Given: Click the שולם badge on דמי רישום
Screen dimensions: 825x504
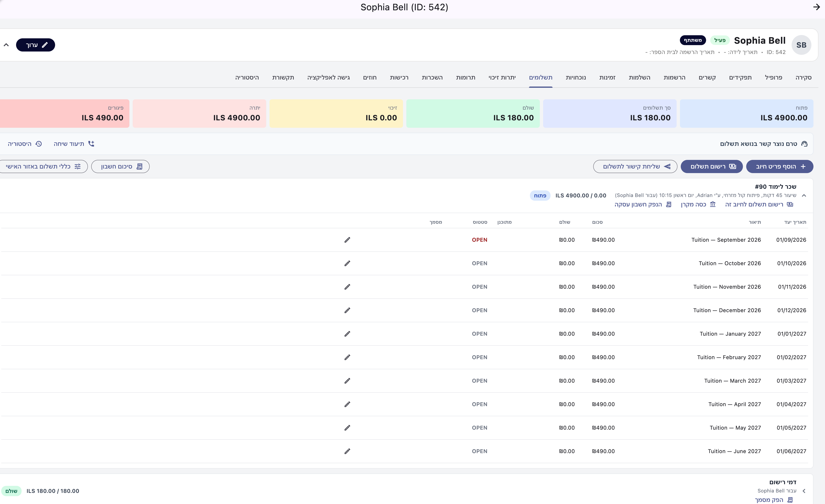Looking at the screenshot, I should (11, 491).
